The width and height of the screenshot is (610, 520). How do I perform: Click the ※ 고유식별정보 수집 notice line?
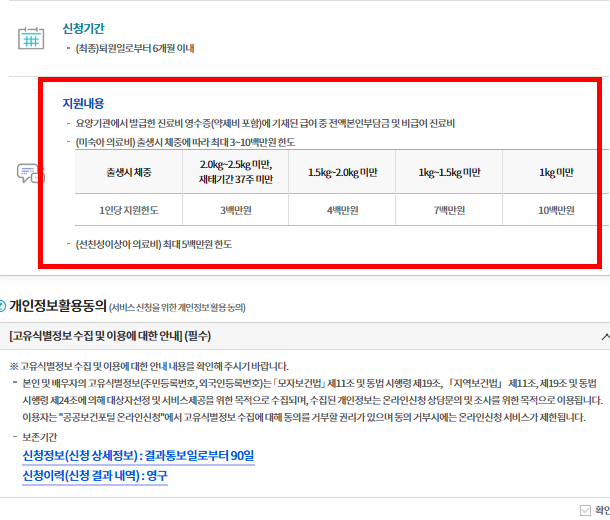(149, 366)
